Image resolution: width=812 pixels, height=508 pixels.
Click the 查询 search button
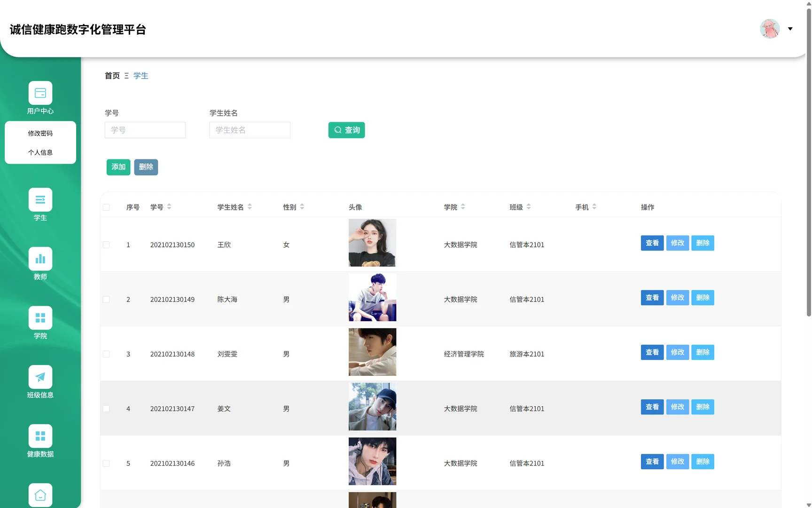(x=347, y=130)
